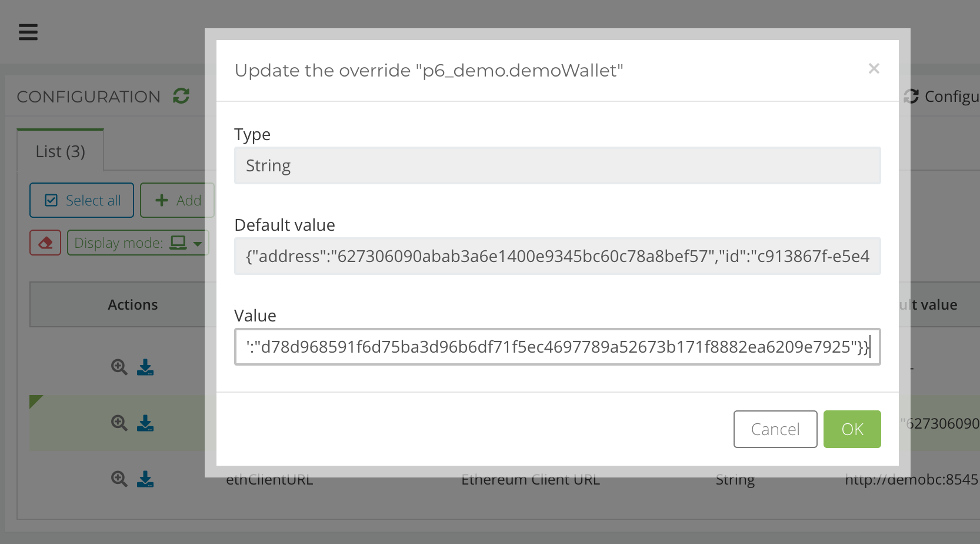Click the refresh icon beside Configu header
The image size is (980, 544).
coord(911,96)
